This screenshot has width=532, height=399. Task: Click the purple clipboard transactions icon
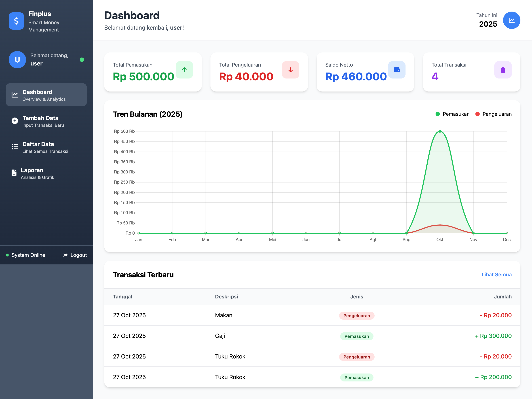tap(503, 70)
